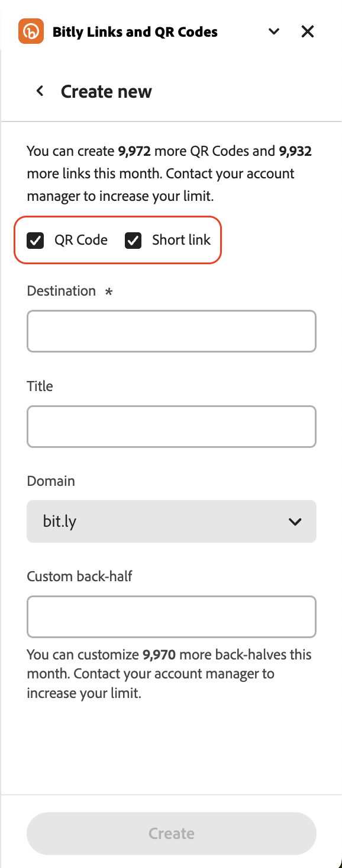
Task: Focus the Title input field
Action: point(172,427)
